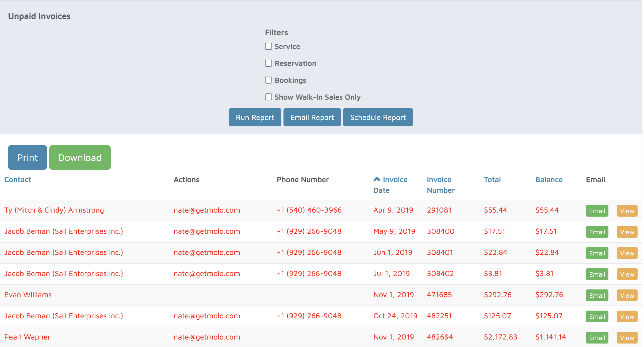This screenshot has width=644, height=347.
Task: Open the Schedule Report option
Action: [377, 117]
